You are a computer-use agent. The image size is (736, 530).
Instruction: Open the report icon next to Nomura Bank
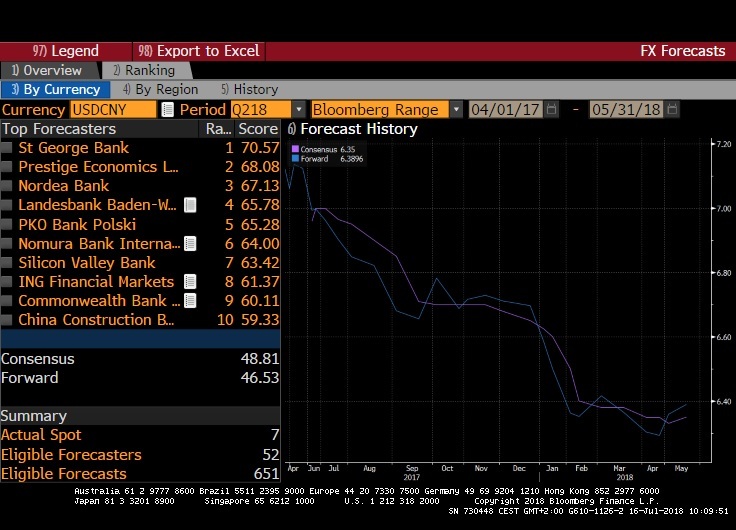190,243
